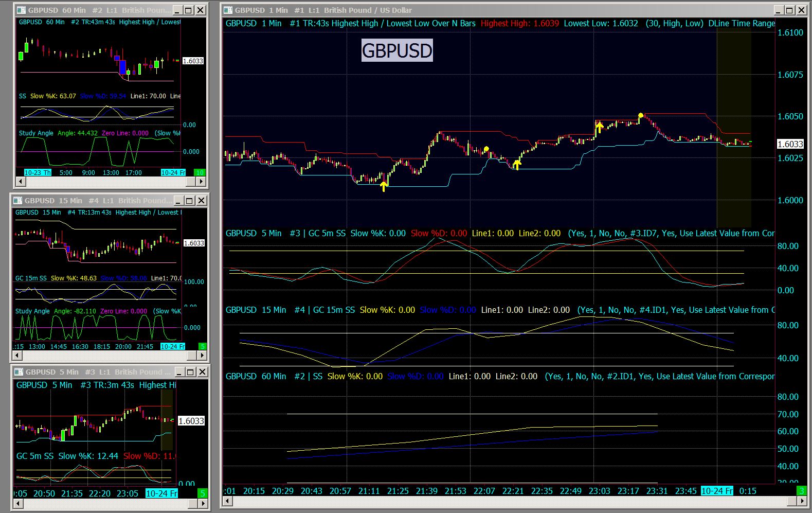812x513 pixels.
Task: Click left scroll arrow in 1 Min chart
Action: pos(227,501)
